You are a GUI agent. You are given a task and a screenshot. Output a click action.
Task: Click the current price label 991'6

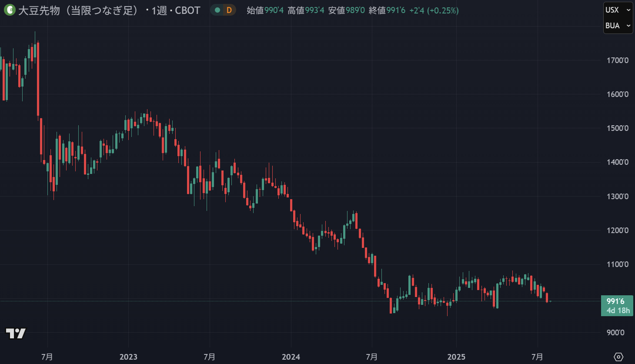coord(615,301)
